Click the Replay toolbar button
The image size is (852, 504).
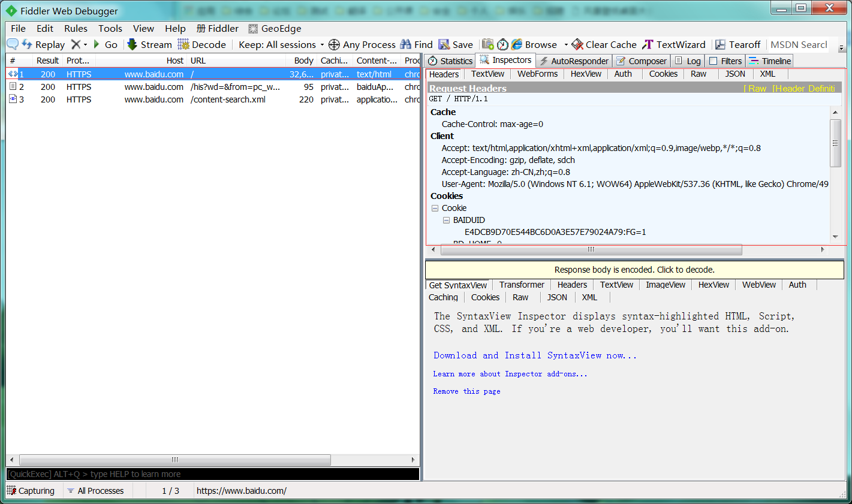click(x=43, y=44)
